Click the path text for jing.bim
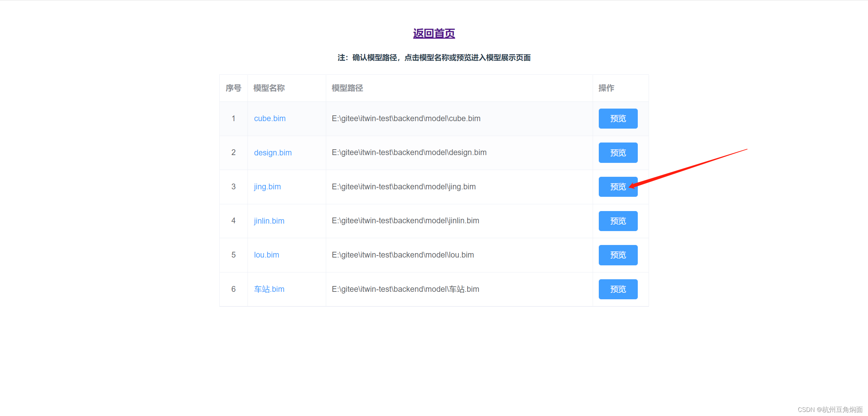The width and height of the screenshot is (868, 416). [x=403, y=187]
